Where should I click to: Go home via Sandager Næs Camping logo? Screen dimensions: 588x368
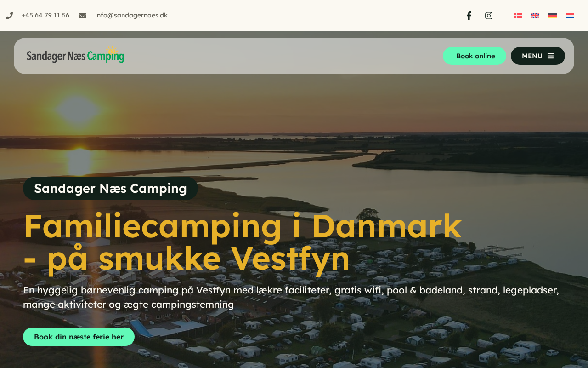coord(75,55)
